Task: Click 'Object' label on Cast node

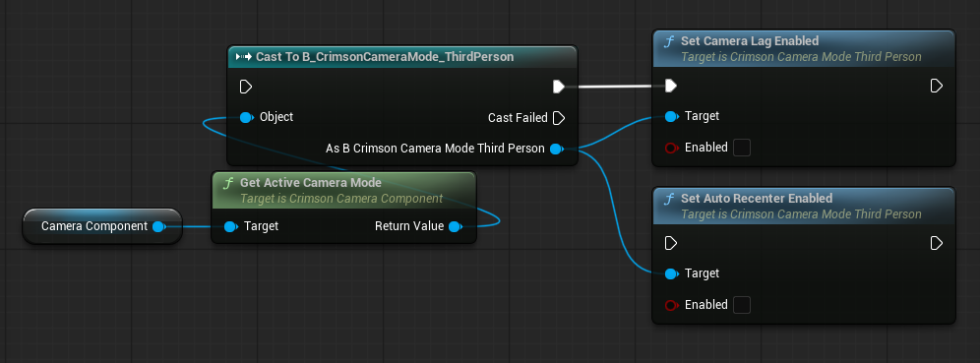Action: click(x=276, y=117)
